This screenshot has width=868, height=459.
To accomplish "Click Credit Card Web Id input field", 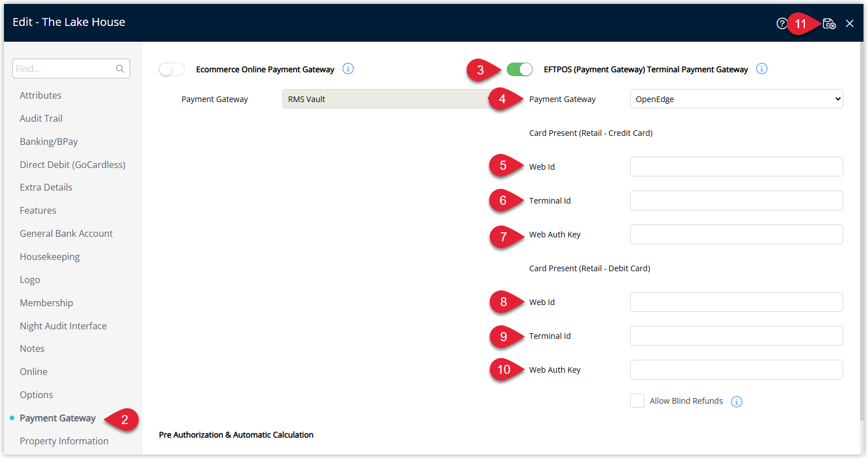I will [737, 166].
